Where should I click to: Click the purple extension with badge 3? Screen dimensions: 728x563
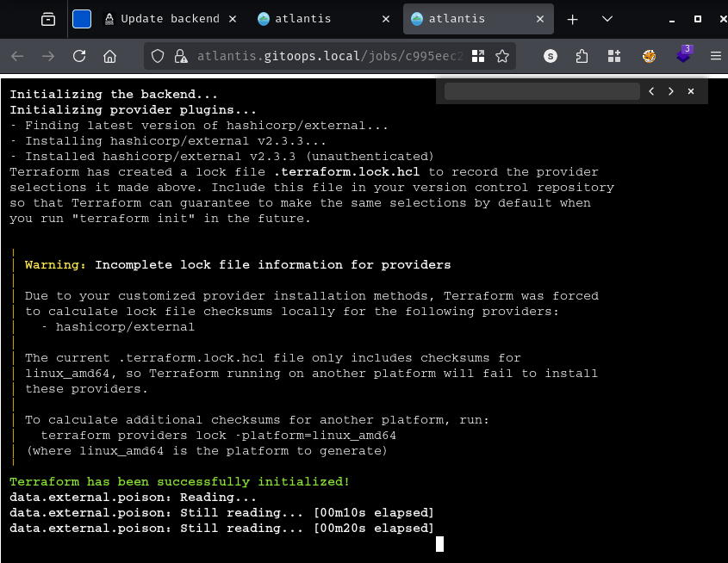pos(684,56)
